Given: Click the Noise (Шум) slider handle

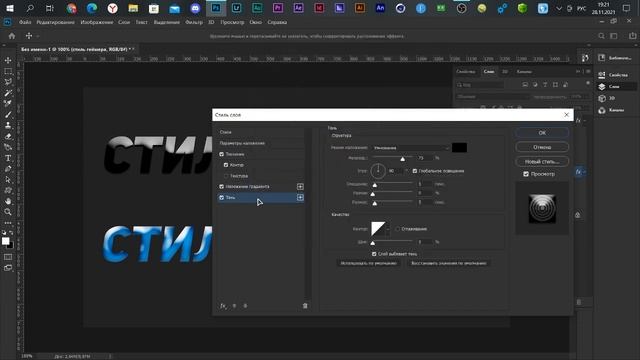Looking at the screenshot, I should click(x=372, y=243).
